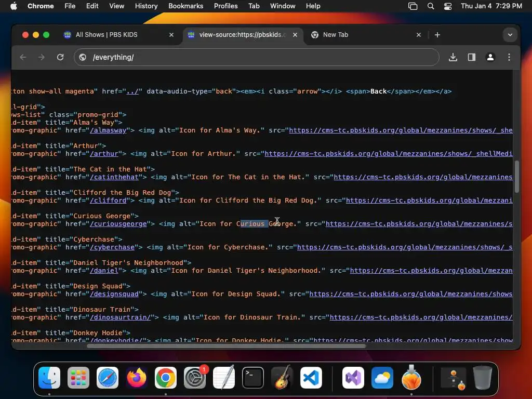
Task: Open System Settings from the Dock
Action: coord(195,378)
